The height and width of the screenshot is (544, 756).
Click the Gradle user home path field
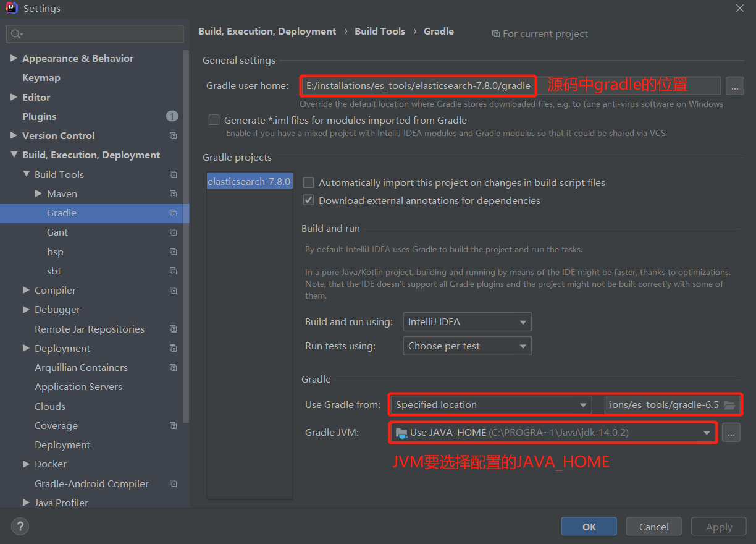pyautogui.click(x=510, y=86)
